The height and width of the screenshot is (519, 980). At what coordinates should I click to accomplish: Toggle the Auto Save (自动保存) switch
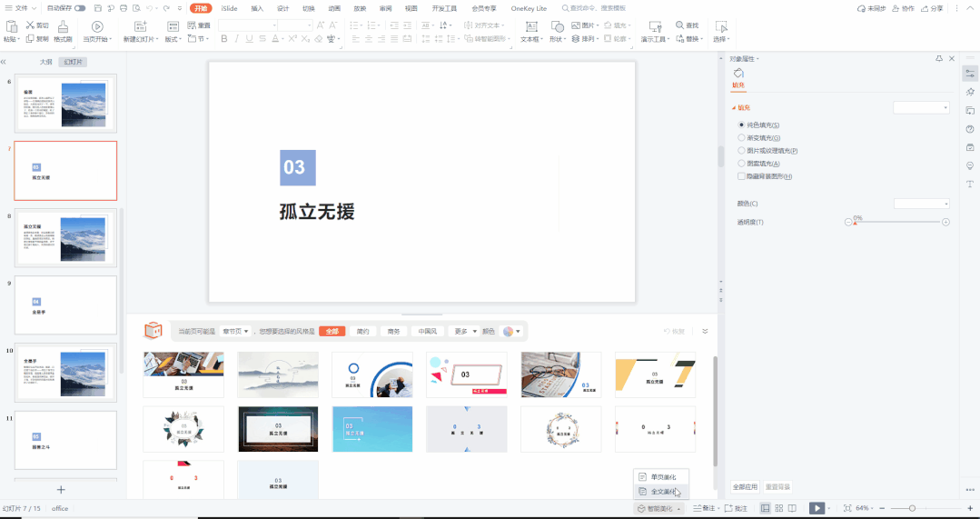[80, 8]
